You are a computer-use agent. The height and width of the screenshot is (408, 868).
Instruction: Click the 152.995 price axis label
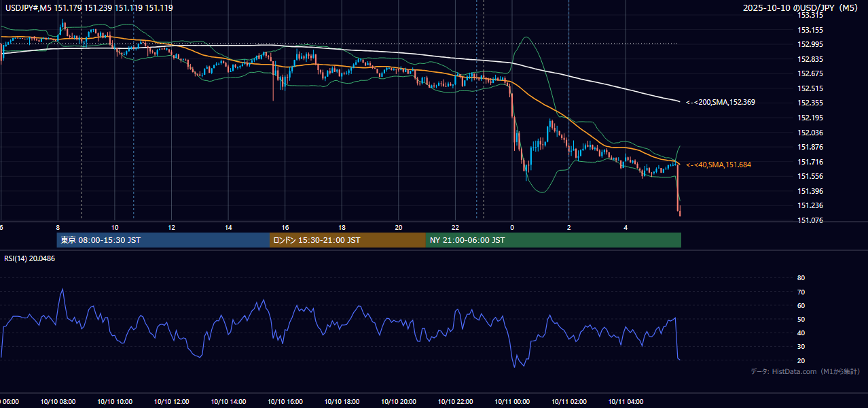810,44
